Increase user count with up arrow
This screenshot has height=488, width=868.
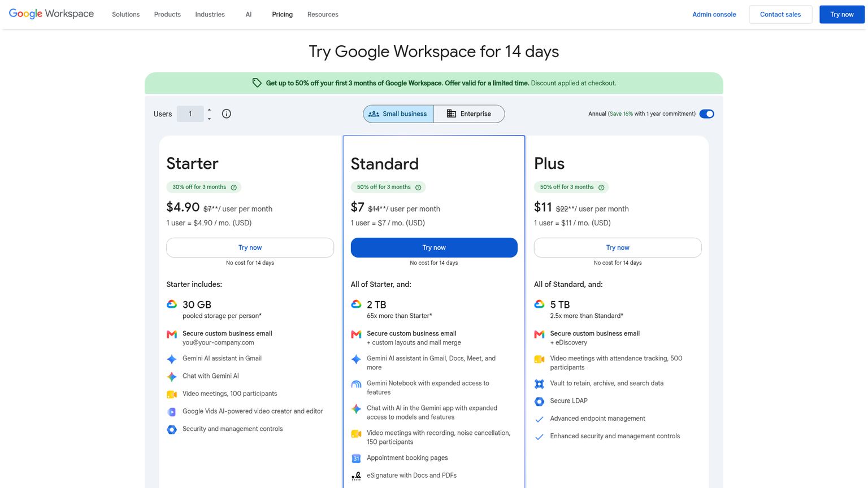209,110
